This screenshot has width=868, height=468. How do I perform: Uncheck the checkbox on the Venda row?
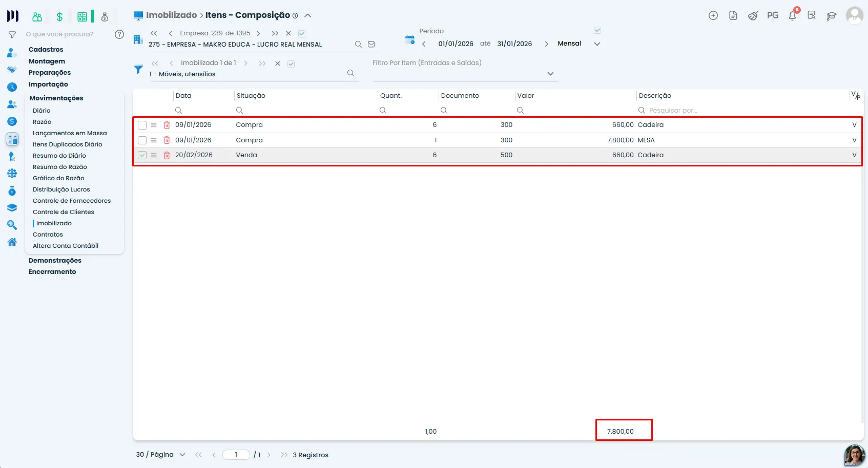pyautogui.click(x=142, y=155)
